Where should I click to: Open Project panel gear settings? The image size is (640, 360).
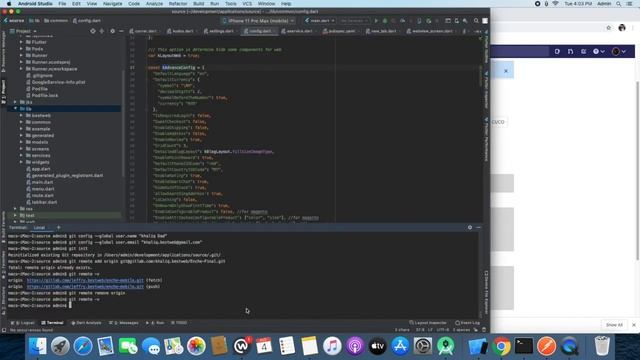112,31
